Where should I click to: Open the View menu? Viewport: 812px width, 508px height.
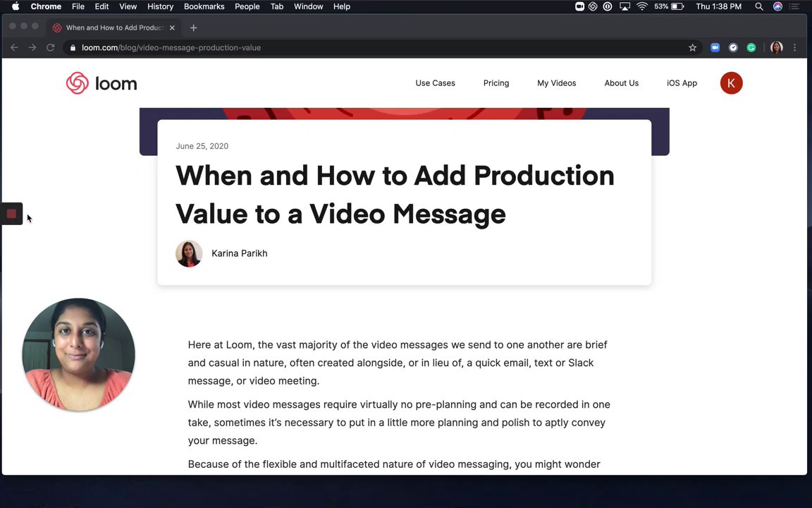(x=128, y=6)
